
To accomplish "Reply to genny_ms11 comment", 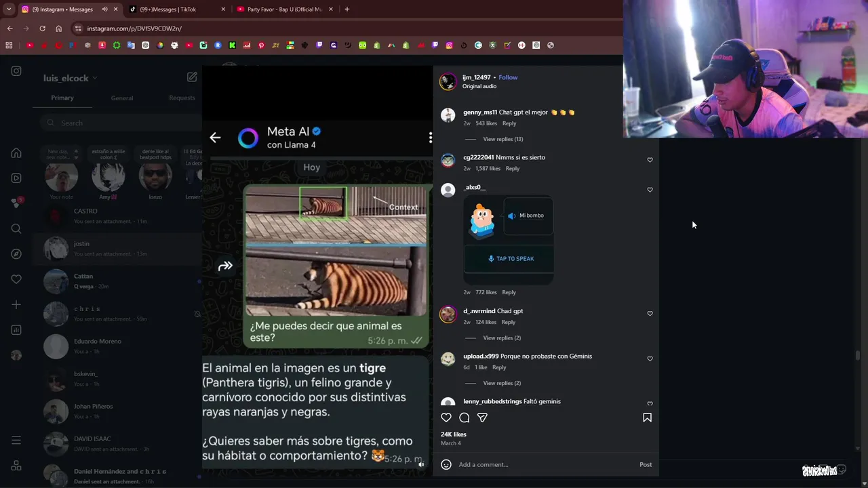I will [x=509, y=123].
